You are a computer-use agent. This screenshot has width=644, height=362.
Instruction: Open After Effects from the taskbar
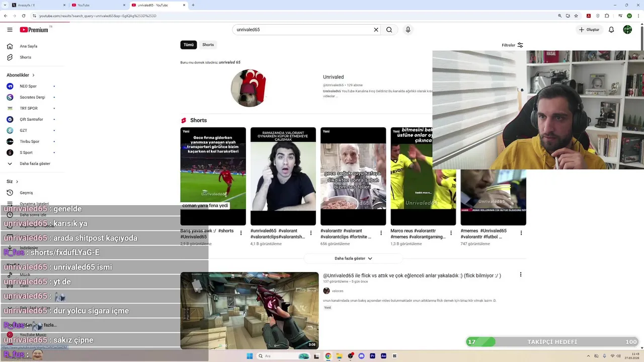pos(383,356)
